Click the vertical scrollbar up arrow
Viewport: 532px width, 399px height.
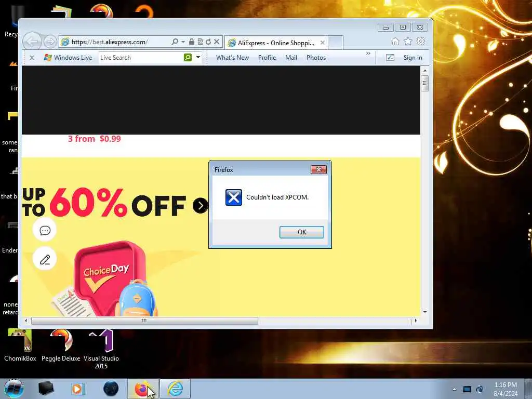pos(425,71)
